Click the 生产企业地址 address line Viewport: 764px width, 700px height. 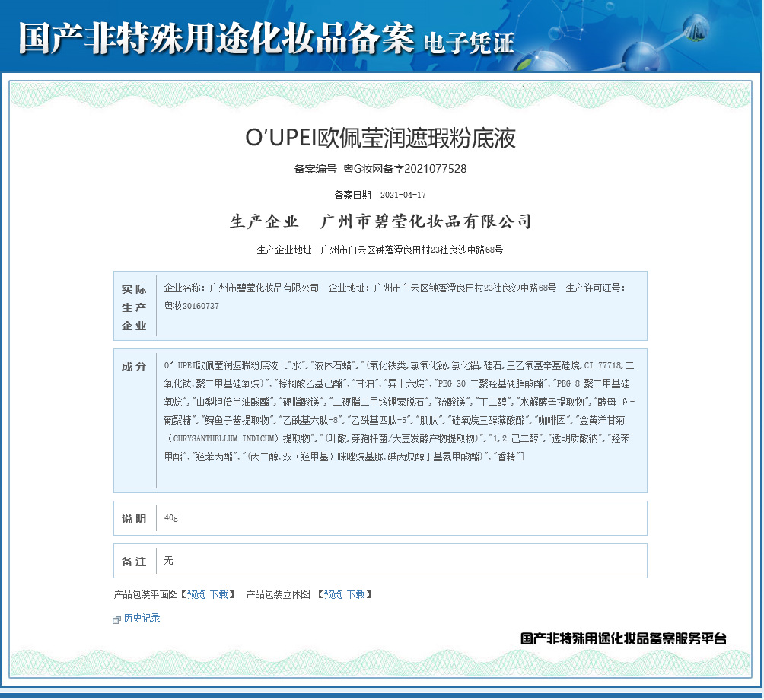point(380,250)
